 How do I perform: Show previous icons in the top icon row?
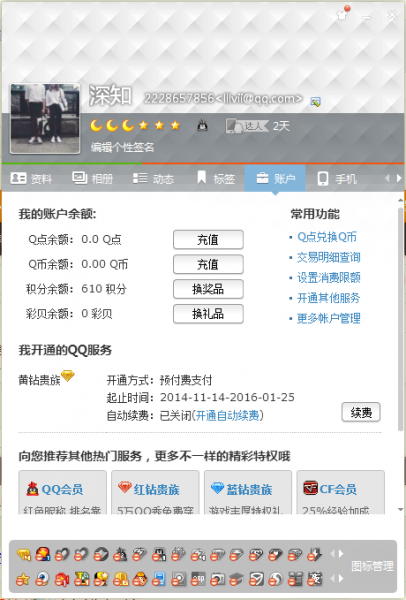point(332,554)
